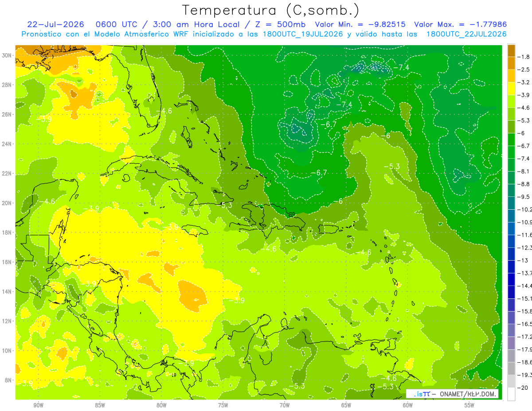Click the '75W' longitude axis label
The height and width of the screenshot is (411, 532).
tap(223, 405)
